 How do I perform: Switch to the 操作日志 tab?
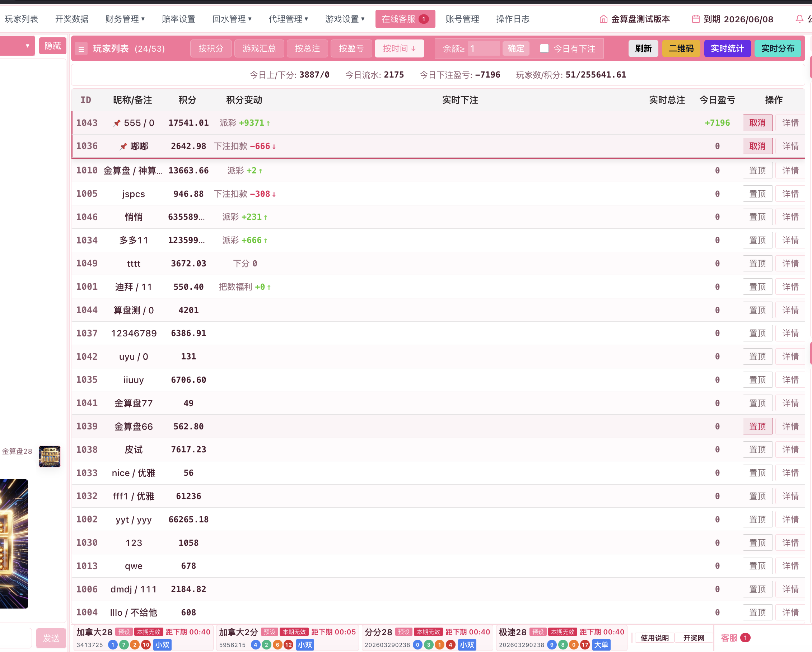tap(513, 19)
